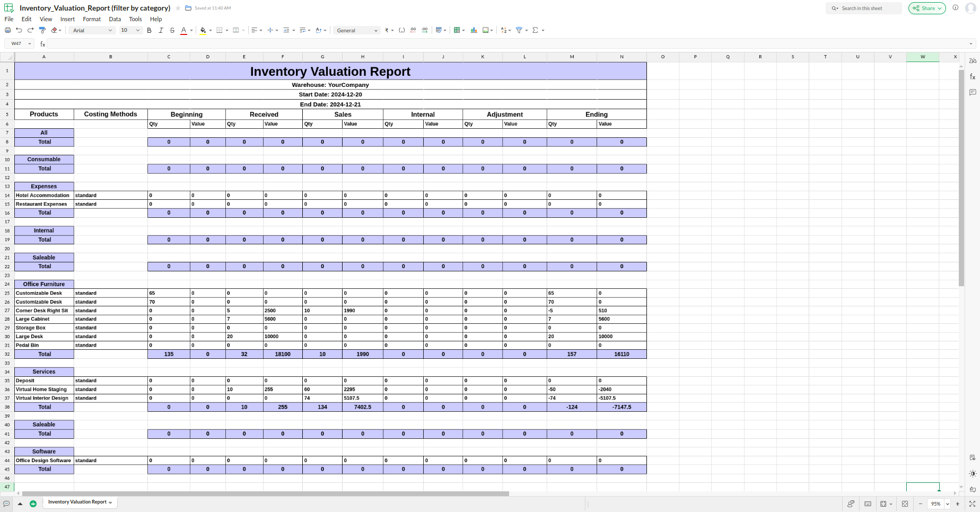Add a new sheet with green plus
The width and height of the screenshot is (980, 512).
pos(33,504)
